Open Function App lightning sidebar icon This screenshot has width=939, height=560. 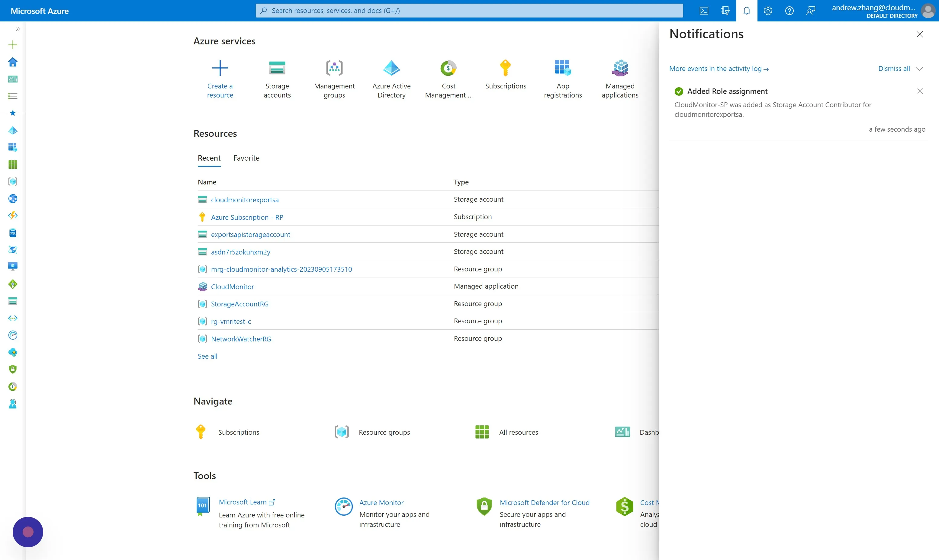[13, 216]
